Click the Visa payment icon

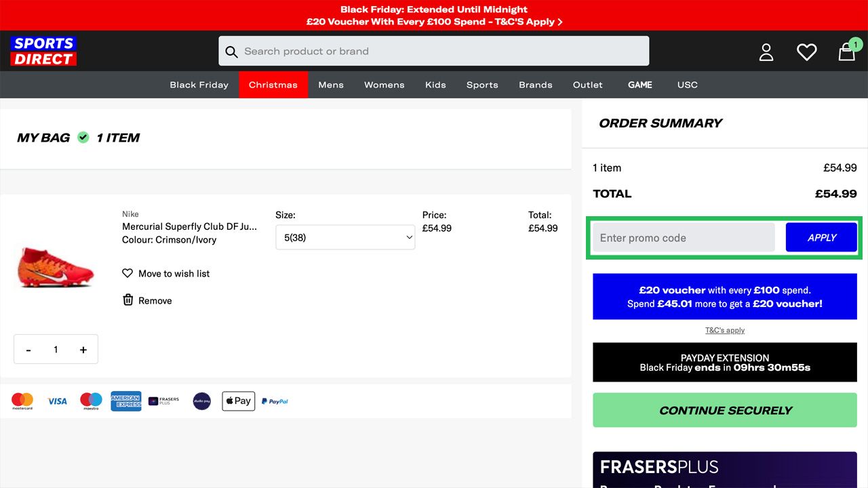pos(58,401)
